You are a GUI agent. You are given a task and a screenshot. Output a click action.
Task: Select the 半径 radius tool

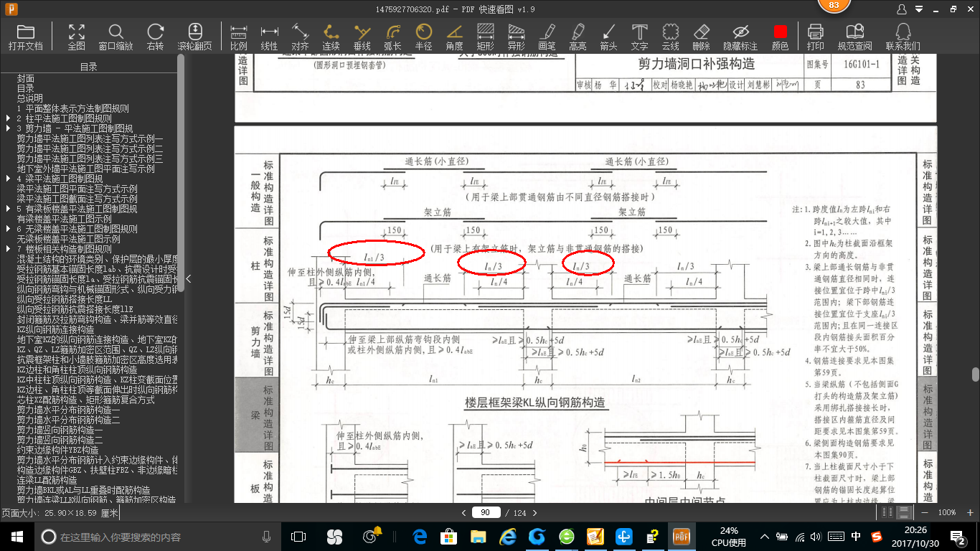click(x=423, y=37)
